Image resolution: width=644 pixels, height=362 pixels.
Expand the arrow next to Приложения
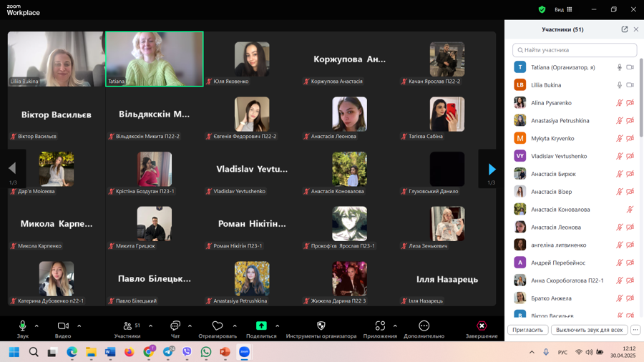pos(395,326)
